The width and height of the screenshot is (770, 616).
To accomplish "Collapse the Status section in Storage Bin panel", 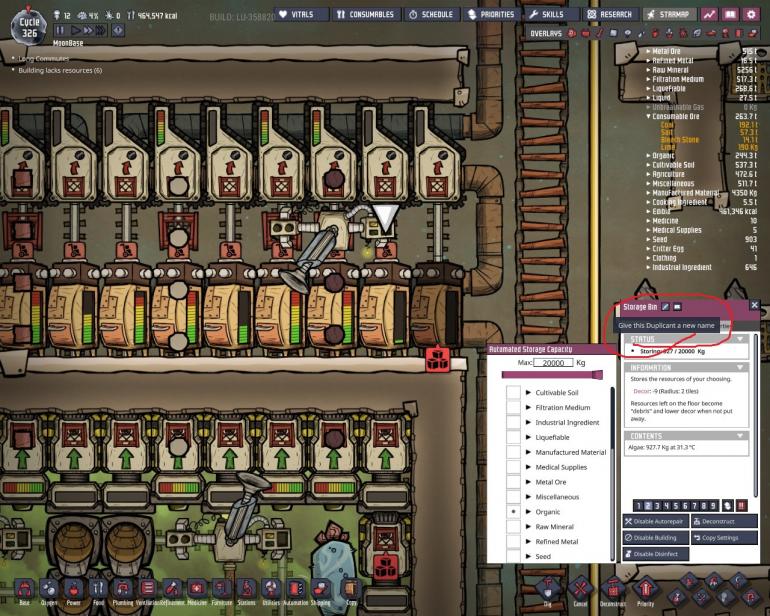I will [741, 339].
